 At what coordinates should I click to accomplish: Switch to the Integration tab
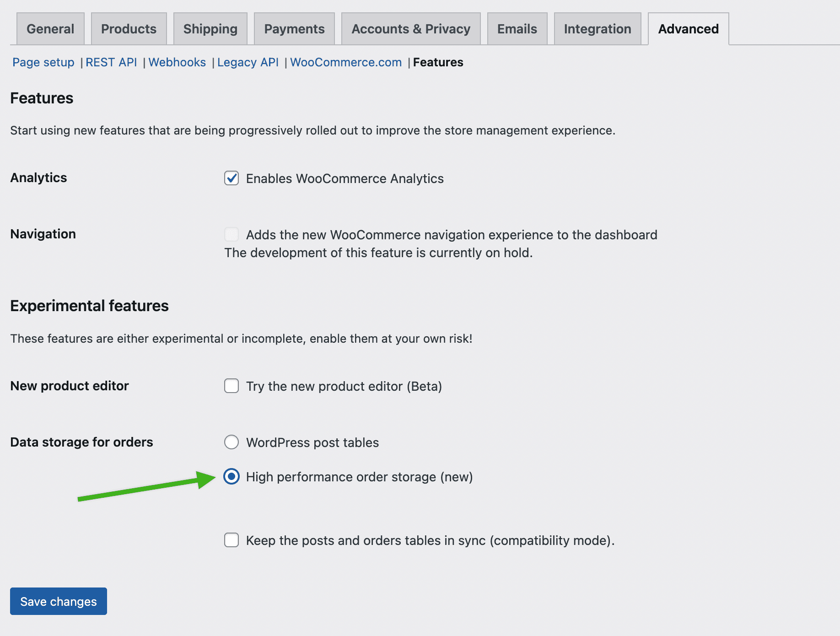pos(598,28)
